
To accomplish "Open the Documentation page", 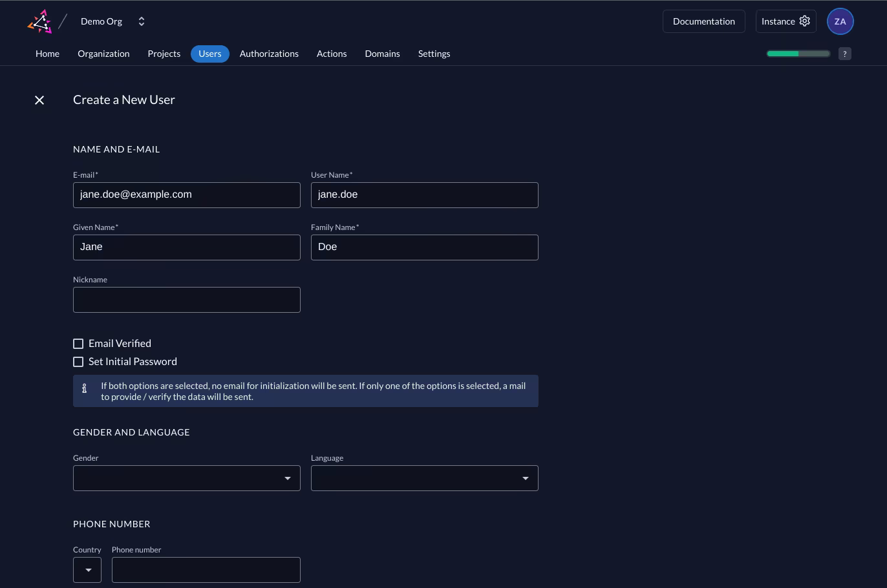I will coord(703,21).
